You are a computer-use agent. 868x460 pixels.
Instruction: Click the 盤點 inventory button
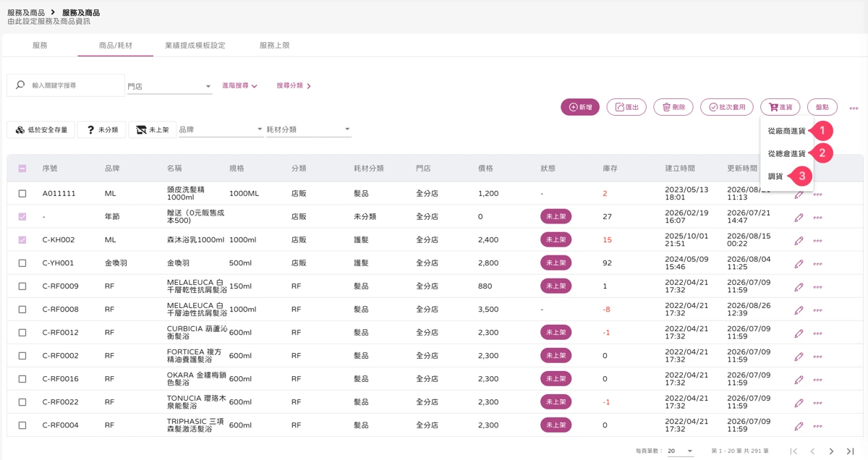(x=822, y=107)
